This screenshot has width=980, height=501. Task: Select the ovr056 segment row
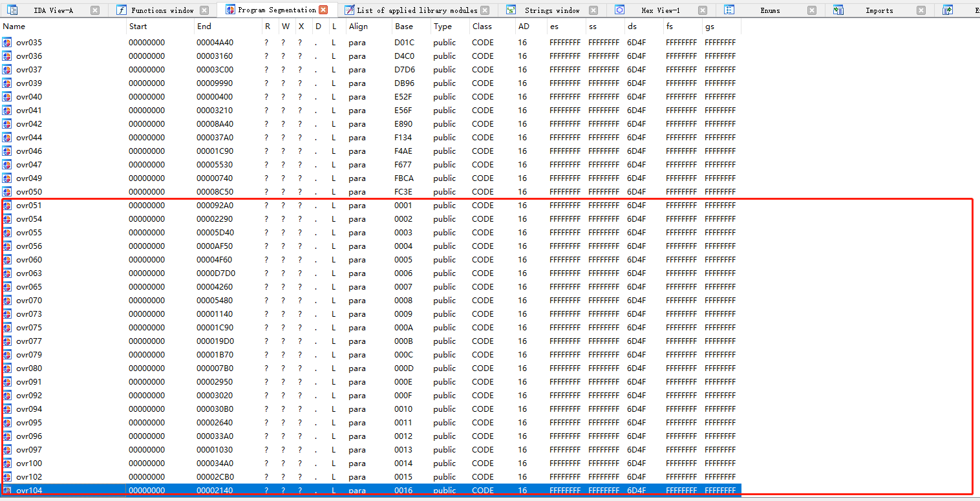[370, 246]
